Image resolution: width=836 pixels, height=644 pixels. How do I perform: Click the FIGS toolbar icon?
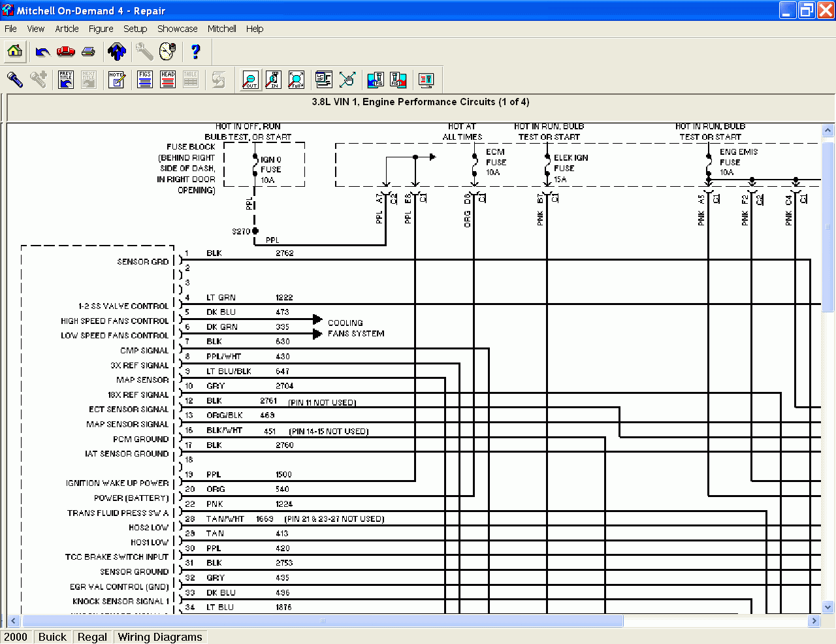(x=144, y=79)
